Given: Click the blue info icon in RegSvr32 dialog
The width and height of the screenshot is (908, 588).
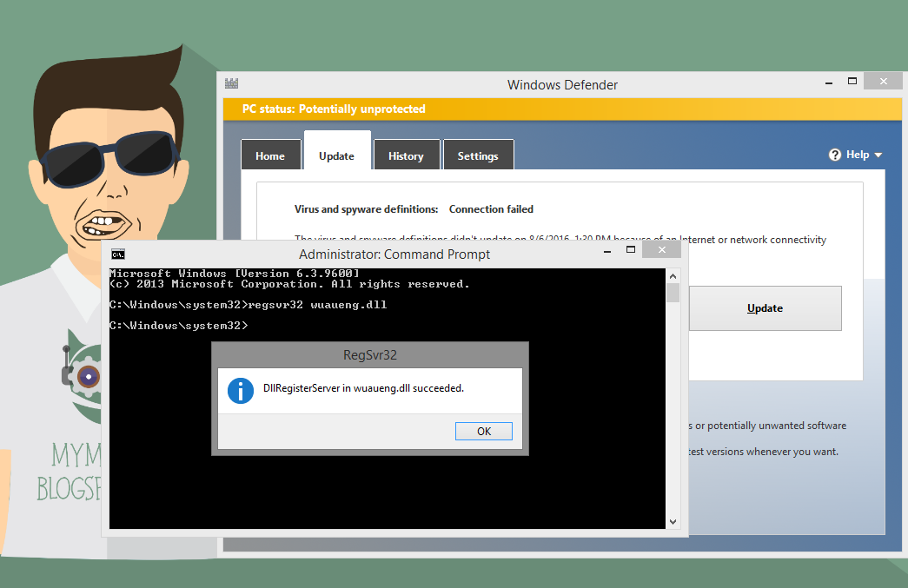Looking at the screenshot, I should (241, 391).
